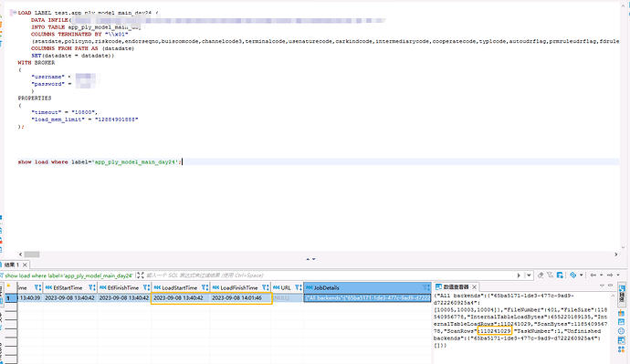Select the NULL URL cell
Image resolution: width=630 pixels, height=364 pixels.
(x=287, y=297)
